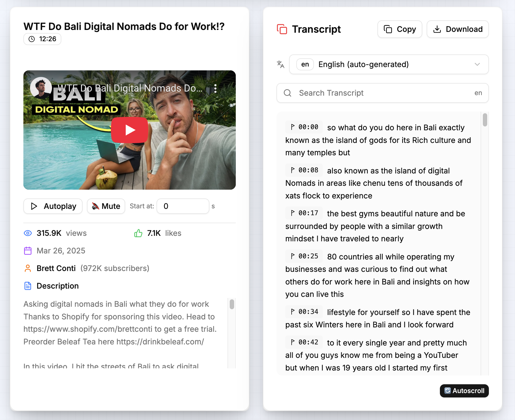Click the line 'so what do you do here in Bali exactly'
Screen dimensions: 515x420
396,128
